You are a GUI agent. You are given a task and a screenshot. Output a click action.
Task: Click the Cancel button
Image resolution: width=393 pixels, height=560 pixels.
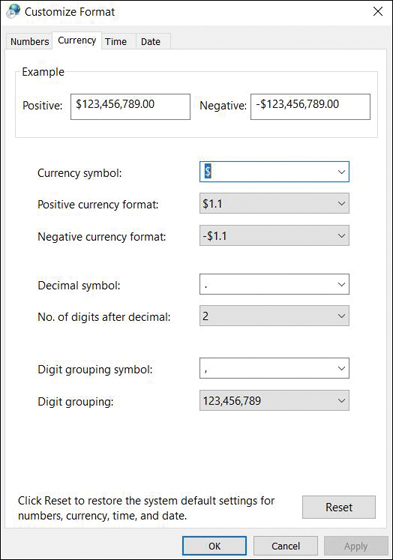285,546
